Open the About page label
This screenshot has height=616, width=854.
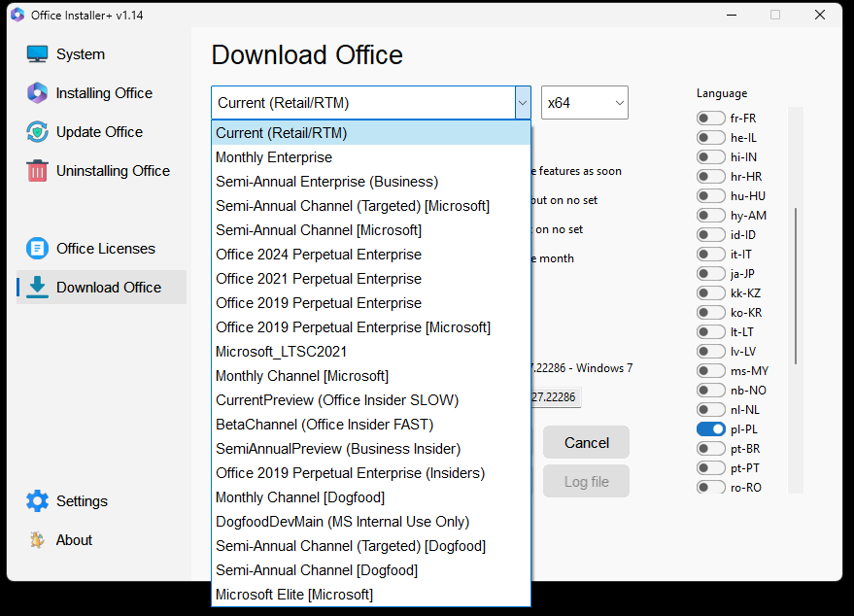pos(74,540)
